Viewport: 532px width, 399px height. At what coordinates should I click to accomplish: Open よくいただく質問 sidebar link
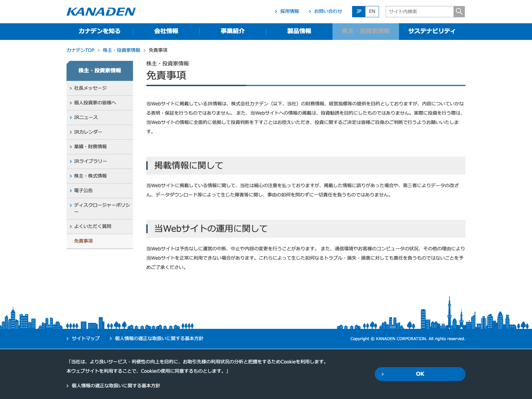point(93,226)
